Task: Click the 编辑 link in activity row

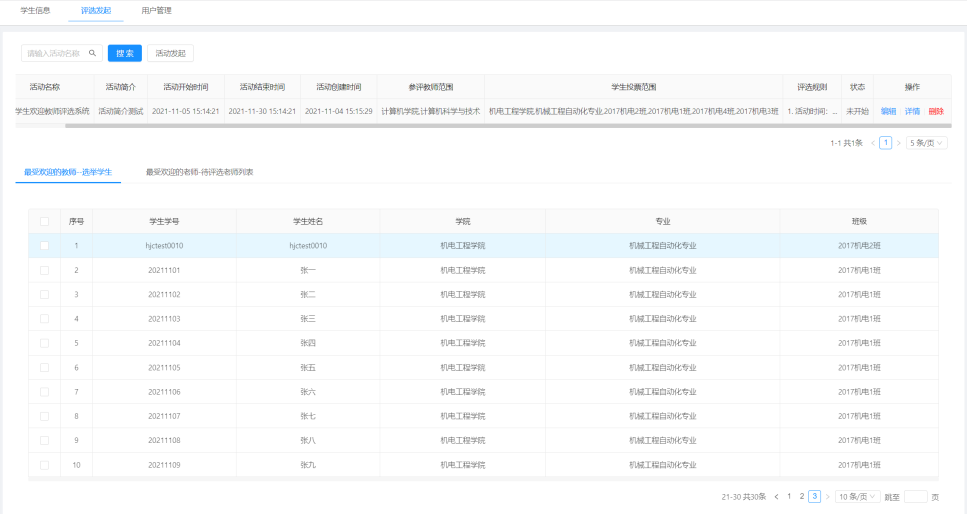Action: [x=888, y=111]
